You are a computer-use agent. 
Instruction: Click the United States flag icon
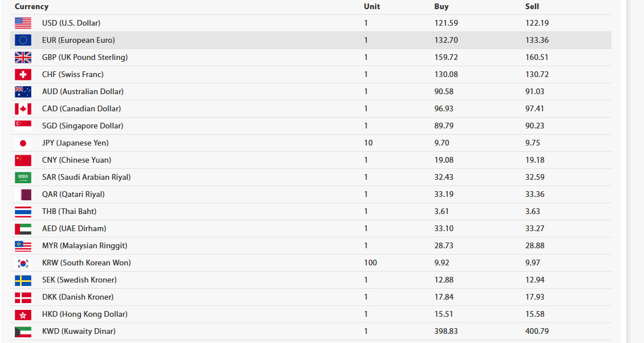point(23,23)
